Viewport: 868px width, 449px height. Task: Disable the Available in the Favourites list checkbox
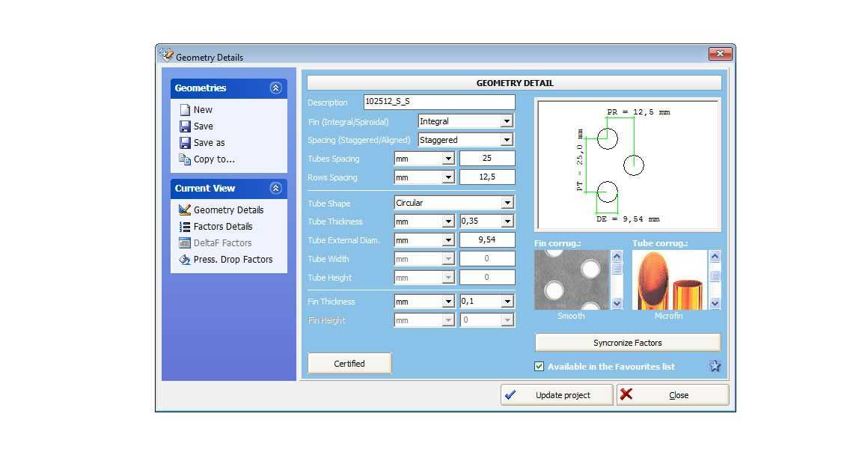(x=539, y=366)
